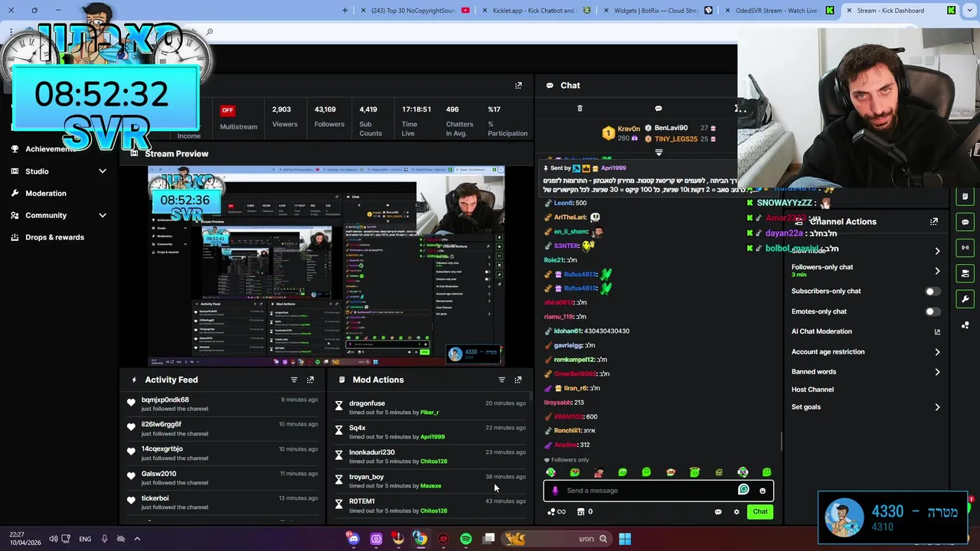Open Discord from the taskbar

coord(353,539)
